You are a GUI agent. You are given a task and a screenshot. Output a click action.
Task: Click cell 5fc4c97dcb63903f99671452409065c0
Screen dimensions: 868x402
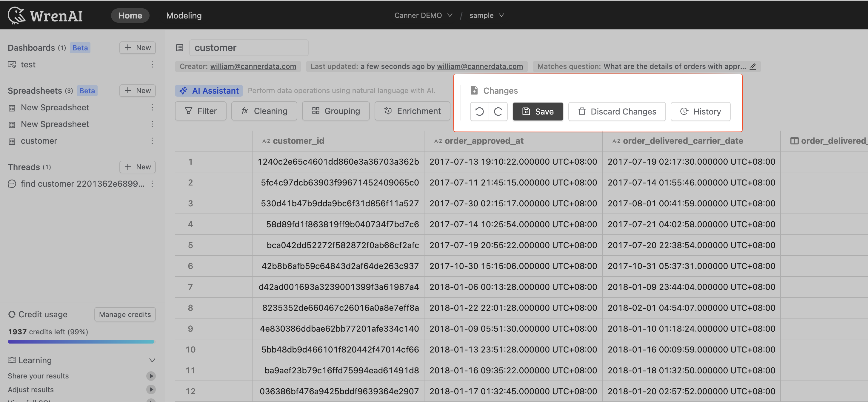coord(338,183)
